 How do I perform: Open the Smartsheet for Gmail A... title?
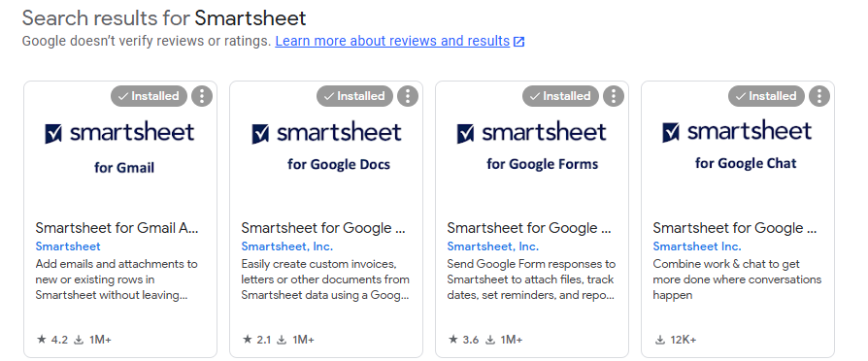coord(117,227)
